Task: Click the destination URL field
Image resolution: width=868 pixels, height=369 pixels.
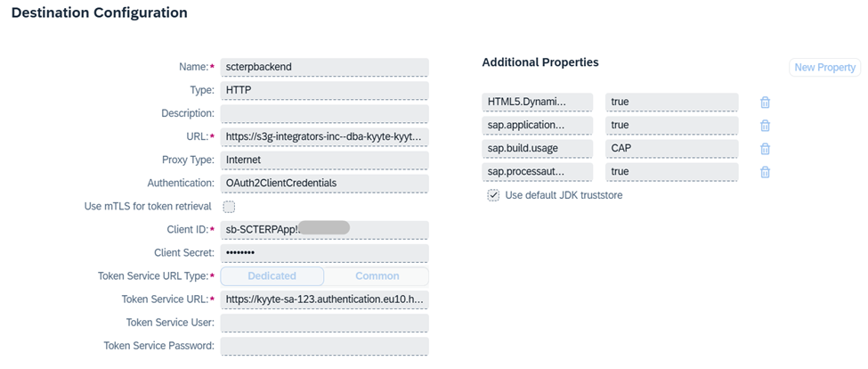Action: (x=324, y=137)
